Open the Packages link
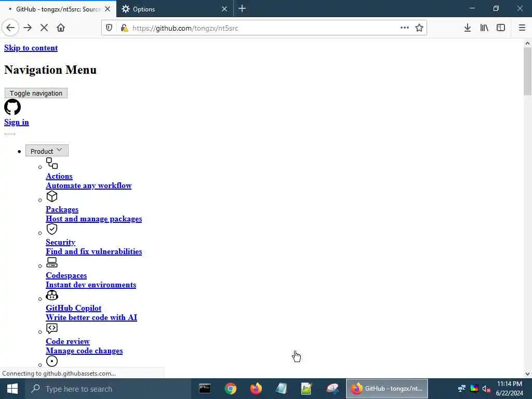Viewport: 532px width, 399px height. [62, 209]
